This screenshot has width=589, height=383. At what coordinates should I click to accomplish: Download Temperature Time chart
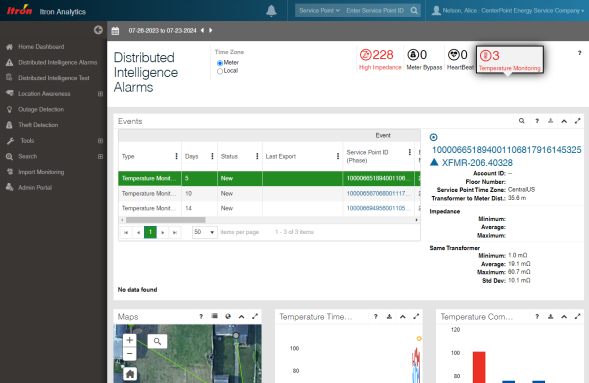[x=389, y=317]
